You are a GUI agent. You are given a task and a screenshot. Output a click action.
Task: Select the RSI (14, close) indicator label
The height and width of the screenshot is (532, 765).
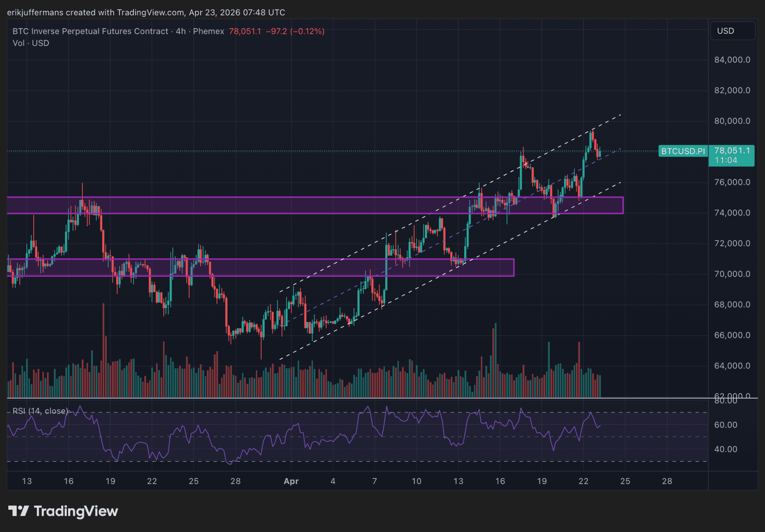click(x=40, y=411)
